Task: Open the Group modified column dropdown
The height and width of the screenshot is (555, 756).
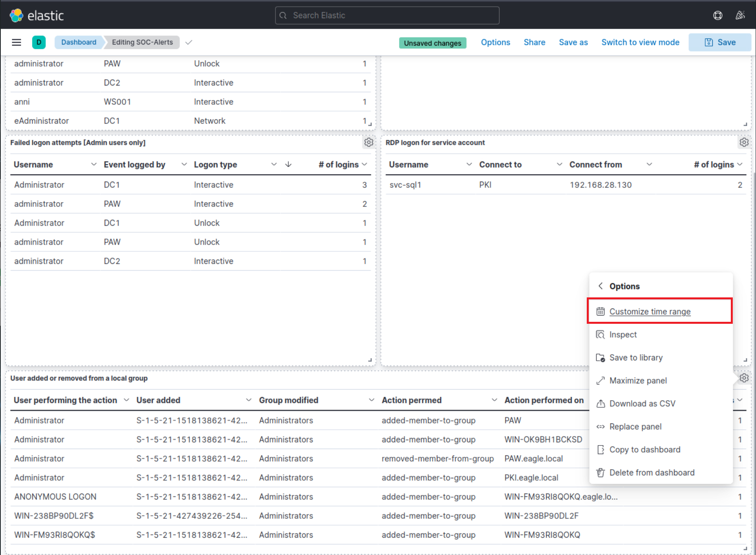Action: point(371,400)
